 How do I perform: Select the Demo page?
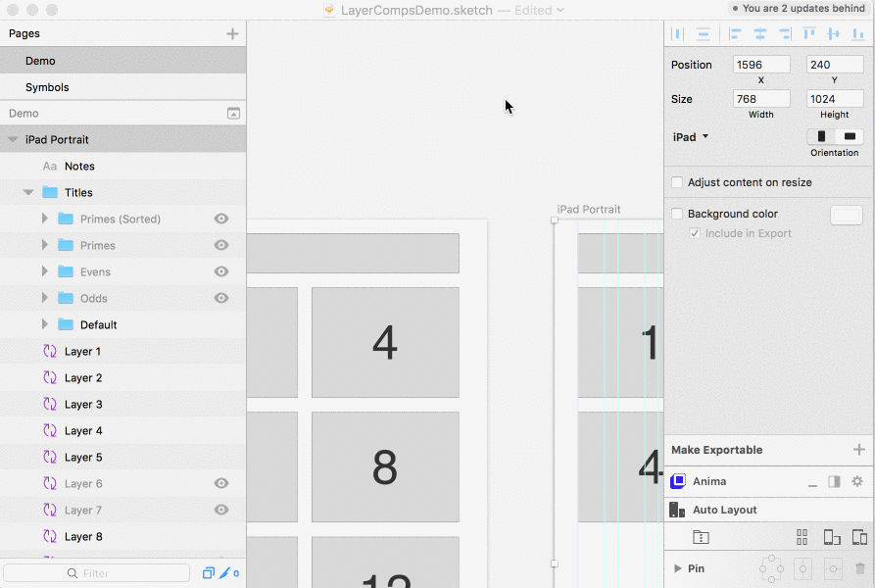(122, 61)
